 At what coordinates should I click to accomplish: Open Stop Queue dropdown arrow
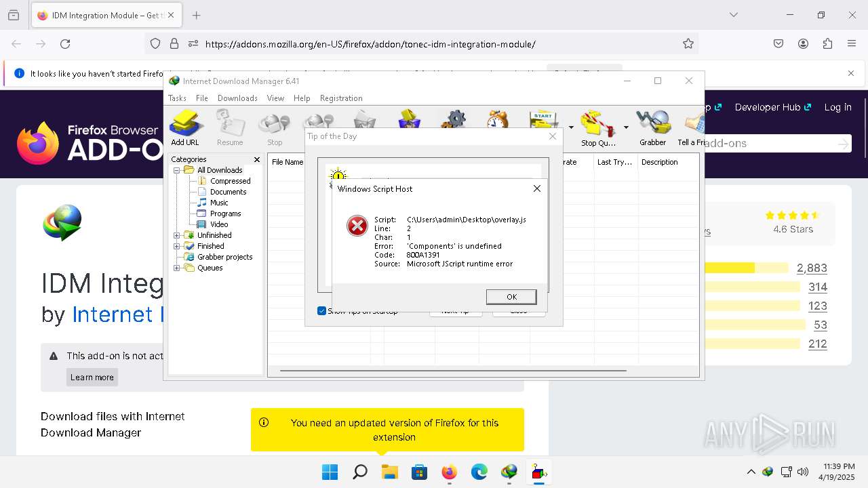click(626, 127)
